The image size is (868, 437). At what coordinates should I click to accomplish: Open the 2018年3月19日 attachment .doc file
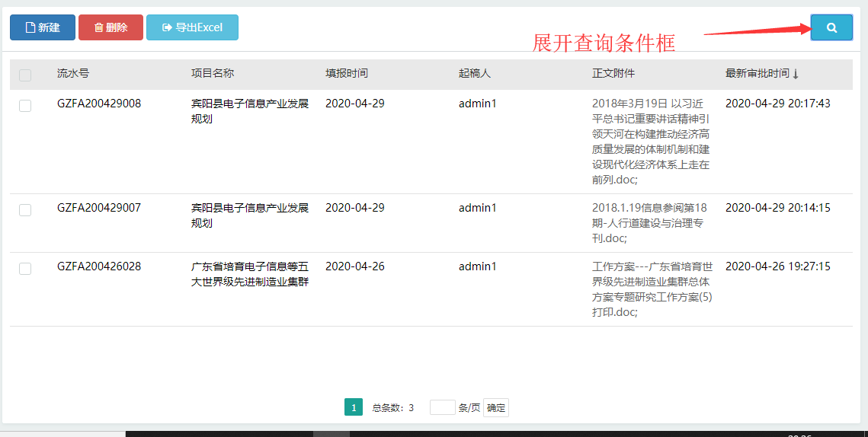[651, 142]
